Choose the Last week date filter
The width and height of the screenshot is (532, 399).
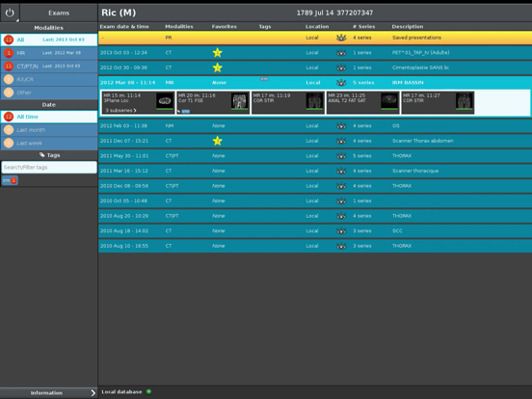coord(49,144)
